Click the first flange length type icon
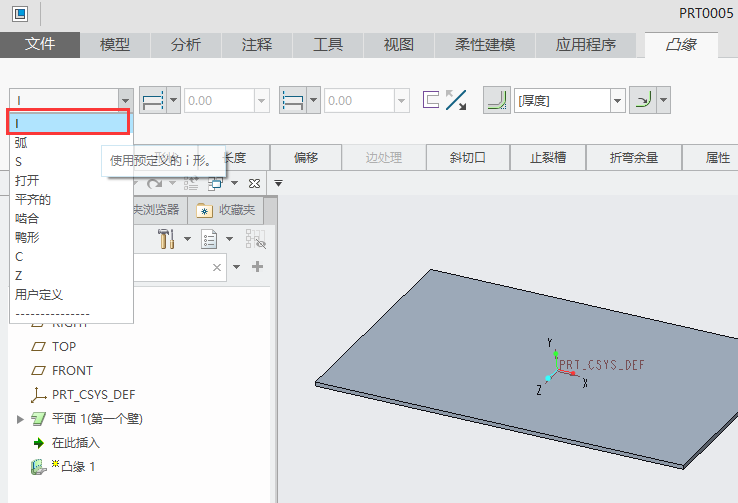Image resolution: width=738 pixels, height=503 pixels. (x=153, y=100)
